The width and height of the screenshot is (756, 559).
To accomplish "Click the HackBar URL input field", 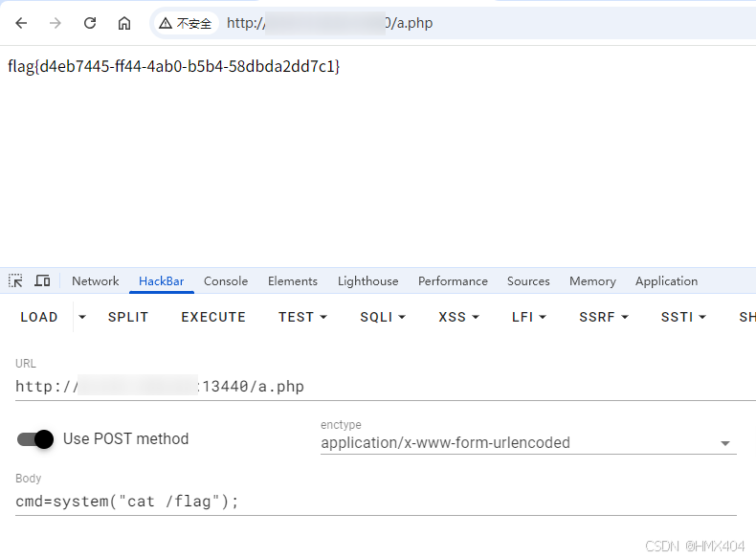I will (386, 387).
